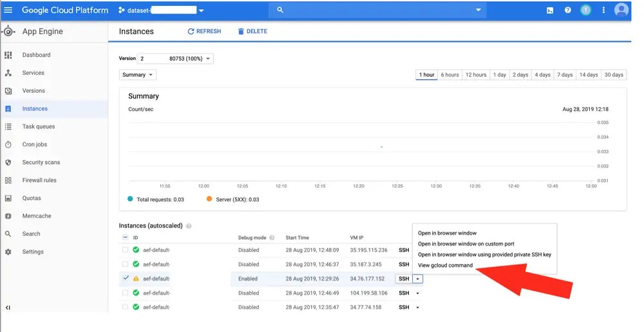Image resolution: width=644 pixels, height=332 pixels.
Task: Click SSH button for 34.76.177.152
Action: tap(404, 278)
